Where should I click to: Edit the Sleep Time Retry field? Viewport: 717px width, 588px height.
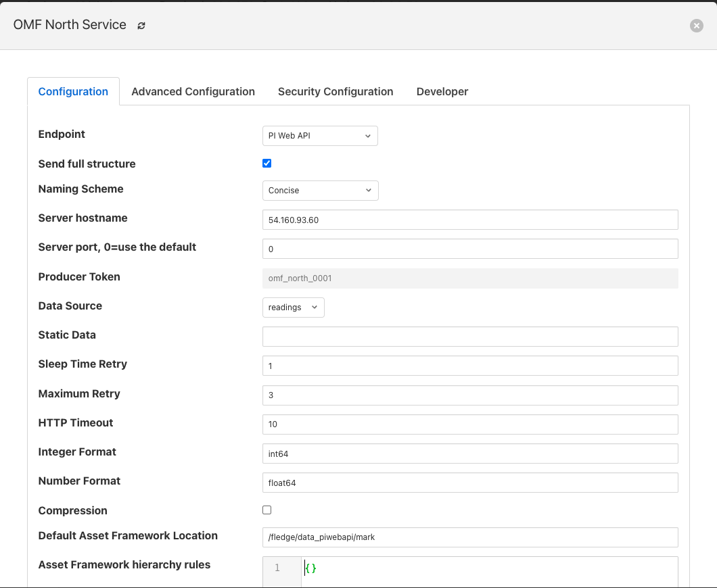coord(469,366)
